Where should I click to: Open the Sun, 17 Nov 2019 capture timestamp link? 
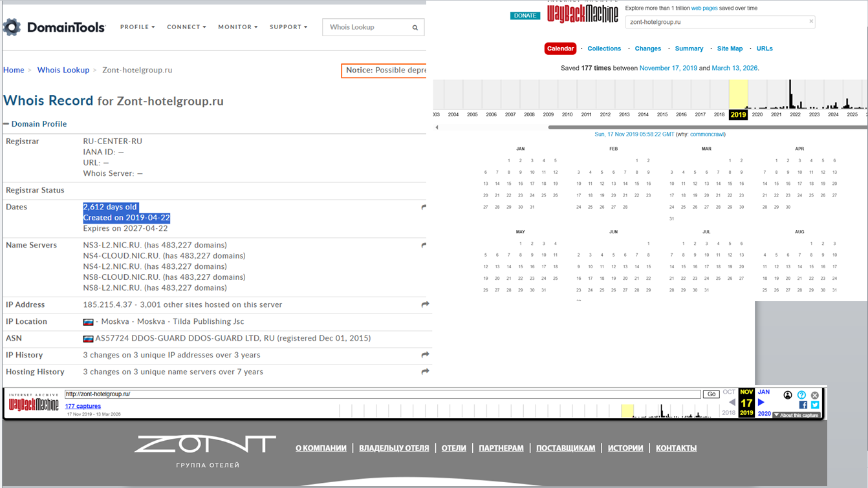(635, 134)
